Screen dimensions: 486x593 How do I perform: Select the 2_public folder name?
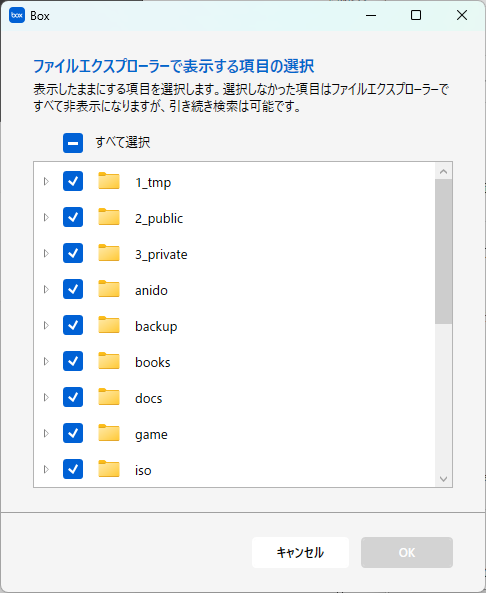pos(159,218)
